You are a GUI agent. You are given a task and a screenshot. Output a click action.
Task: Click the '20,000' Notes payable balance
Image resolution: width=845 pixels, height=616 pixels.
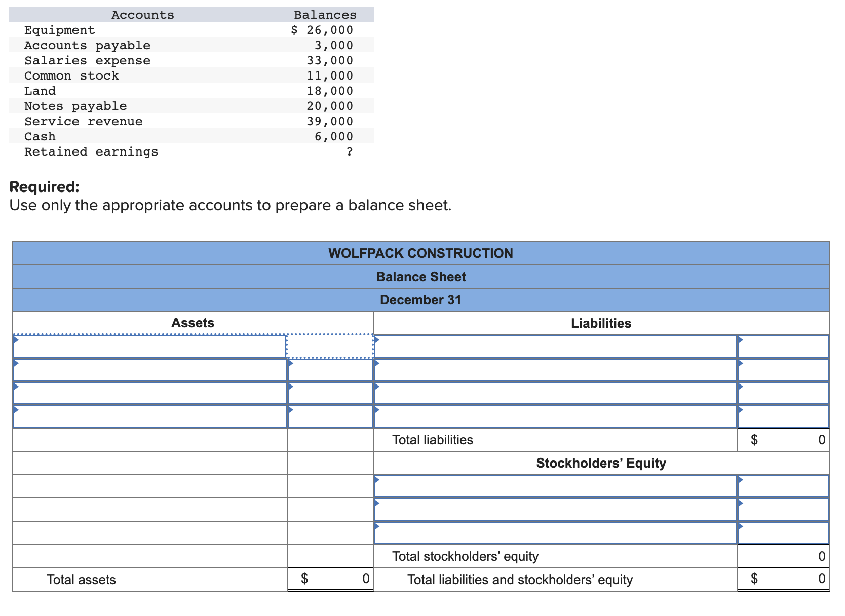[x=330, y=106]
